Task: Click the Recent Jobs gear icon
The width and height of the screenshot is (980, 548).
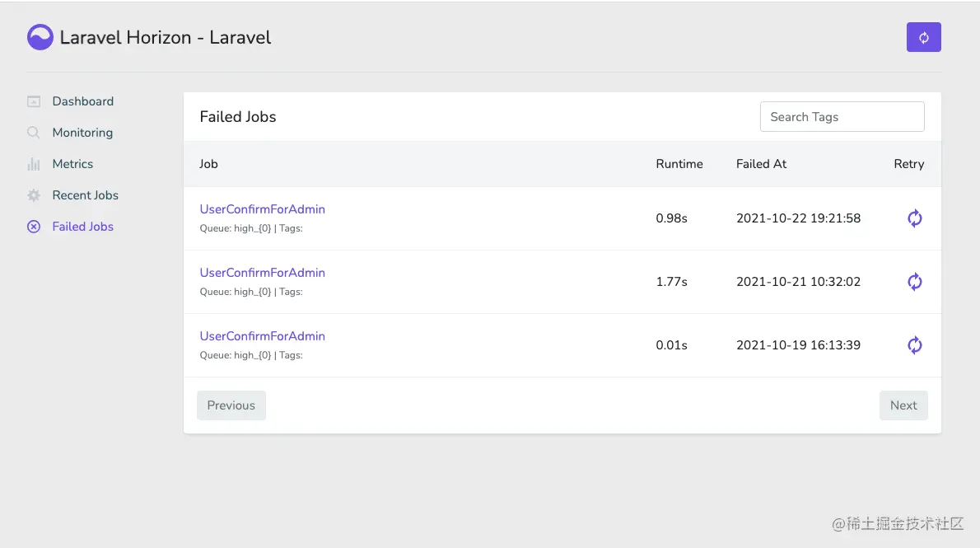Action: pos(34,195)
